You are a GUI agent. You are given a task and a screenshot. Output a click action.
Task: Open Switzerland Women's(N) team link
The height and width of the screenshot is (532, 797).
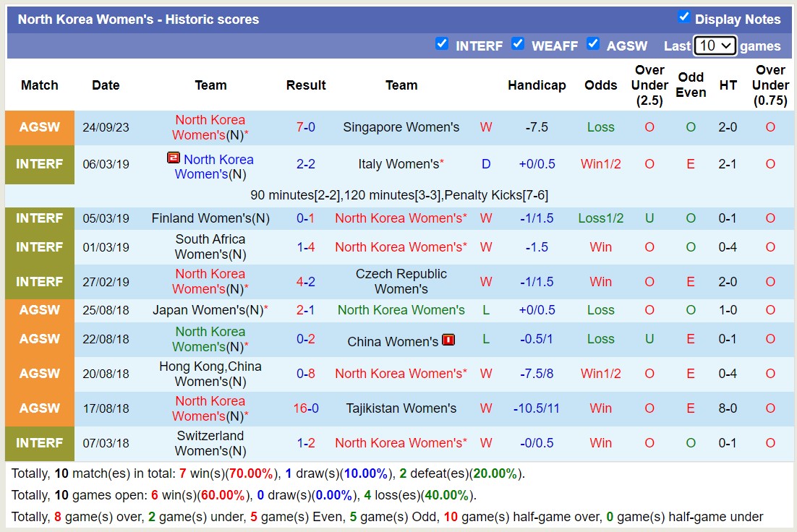210,443
